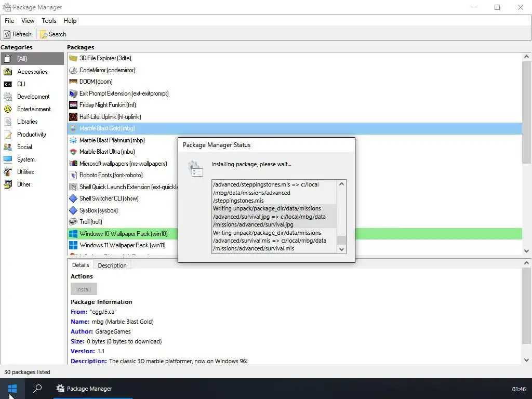Click the Refresh toolbar icon
532x399 pixels.
coord(7,34)
